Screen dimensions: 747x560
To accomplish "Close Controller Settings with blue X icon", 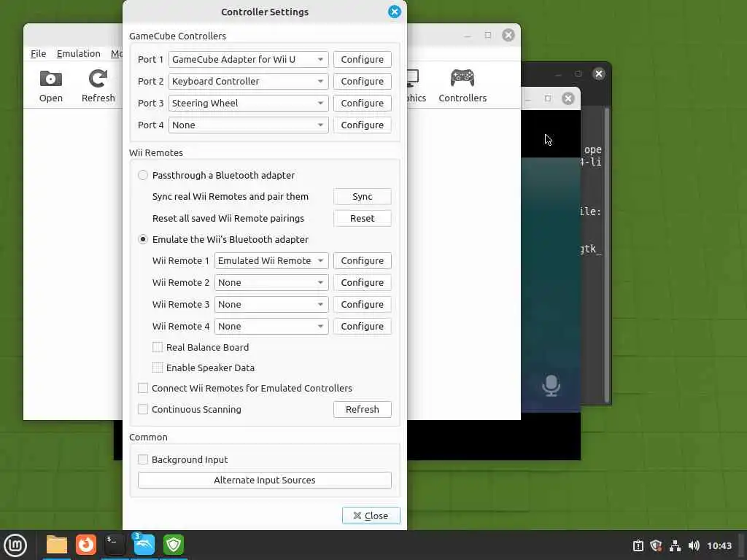I will pos(395,12).
